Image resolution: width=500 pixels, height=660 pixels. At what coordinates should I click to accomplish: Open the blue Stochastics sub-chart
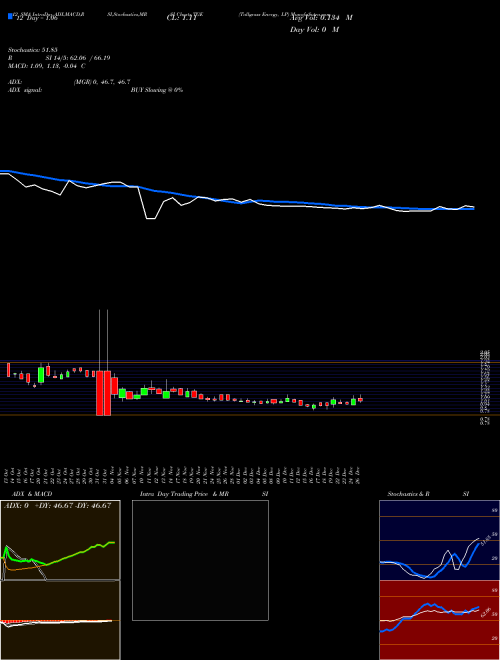pyautogui.click(x=439, y=540)
